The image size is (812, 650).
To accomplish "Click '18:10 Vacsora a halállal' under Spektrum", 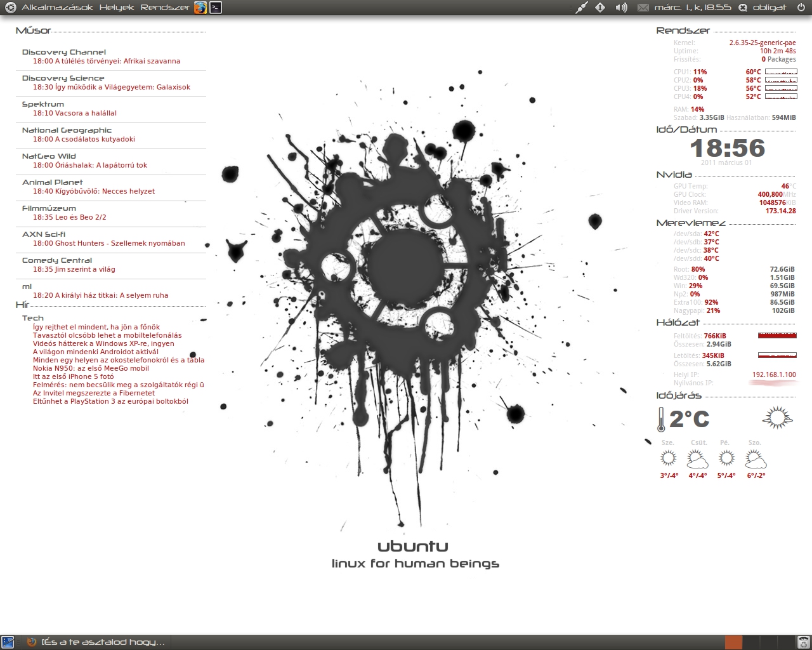I will tap(75, 113).
